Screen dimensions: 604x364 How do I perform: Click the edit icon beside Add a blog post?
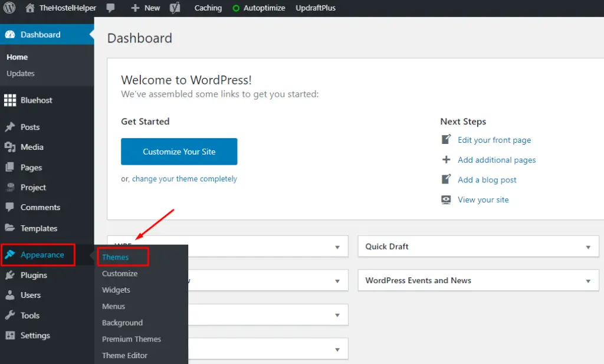pos(446,179)
